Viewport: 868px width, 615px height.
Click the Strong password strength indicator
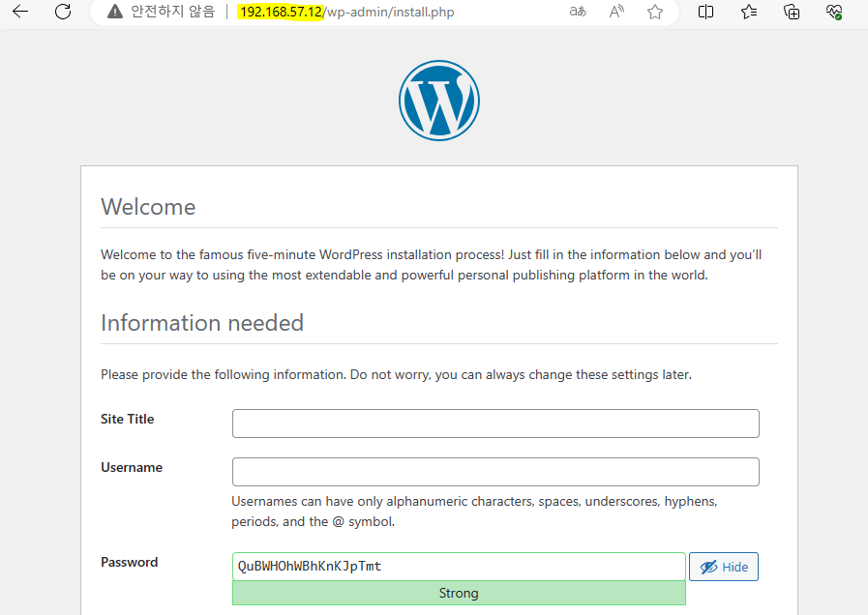(x=459, y=593)
